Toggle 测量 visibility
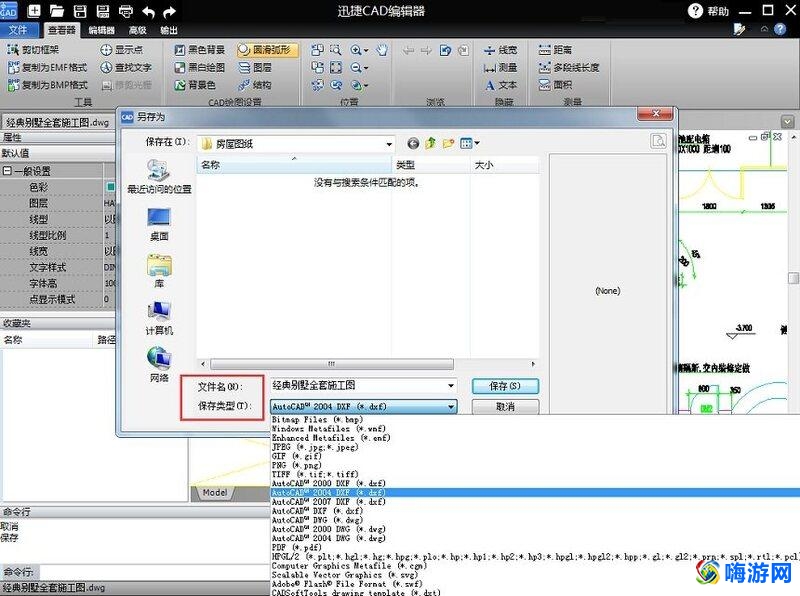Screen dimensions: 800x596 500,67
